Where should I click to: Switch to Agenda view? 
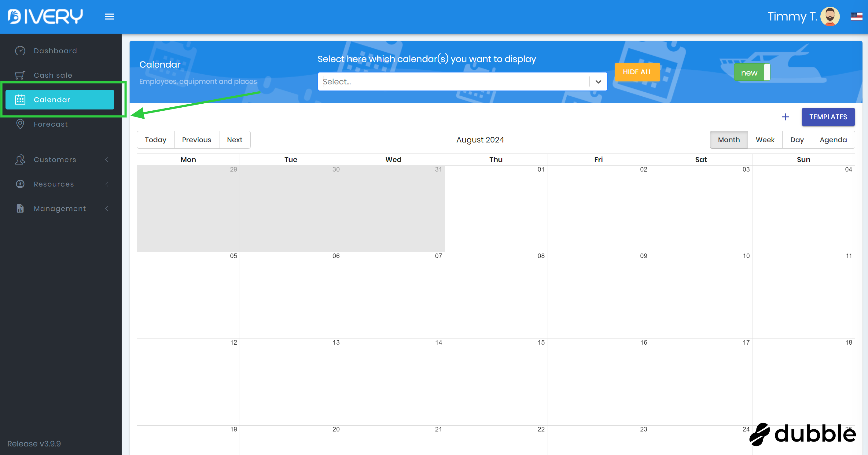click(833, 140)
